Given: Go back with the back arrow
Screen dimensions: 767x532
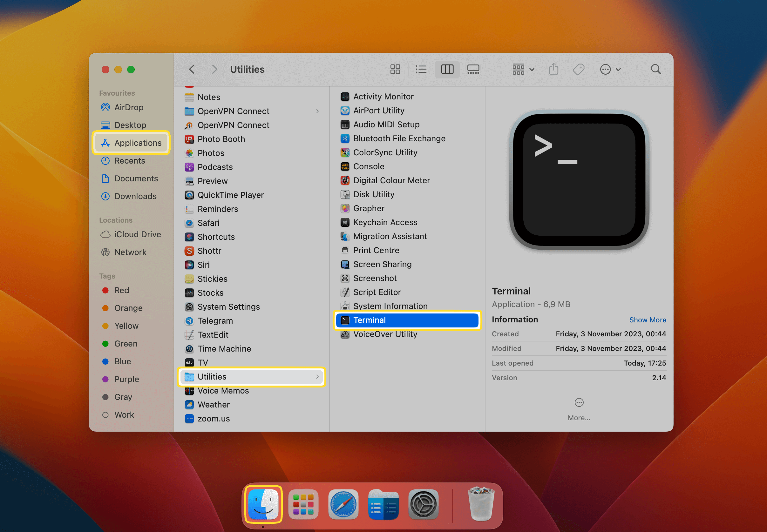Looking at the screenshot, I should pyautogui.click(x=192, y=69).
